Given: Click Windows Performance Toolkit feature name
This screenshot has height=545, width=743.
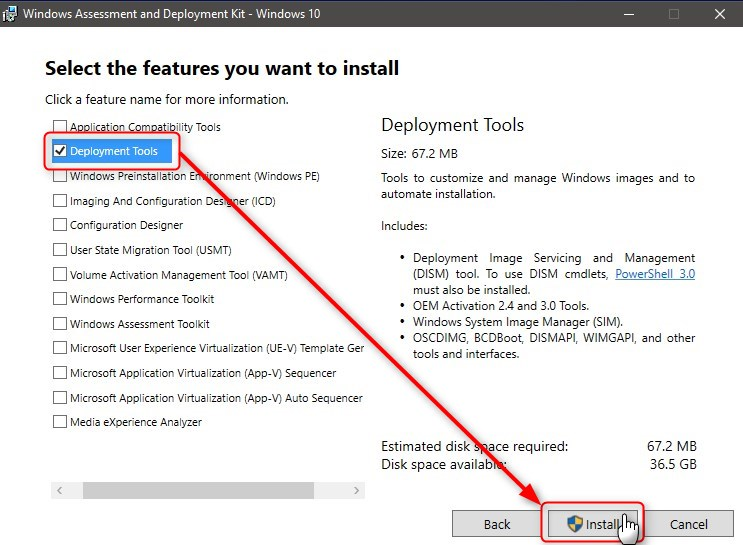Looking at the screenshot, I should pyautogui.click(x=142, y=299).
